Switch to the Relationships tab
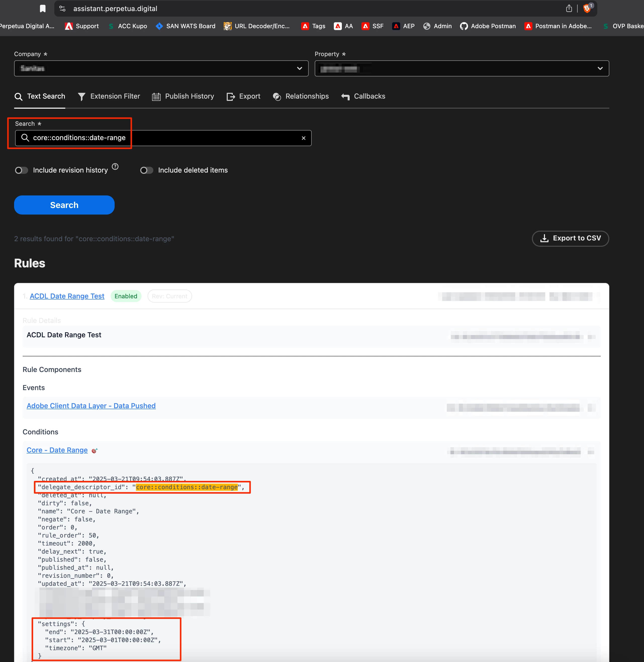The image size is (644, 662). coord(301,96)
